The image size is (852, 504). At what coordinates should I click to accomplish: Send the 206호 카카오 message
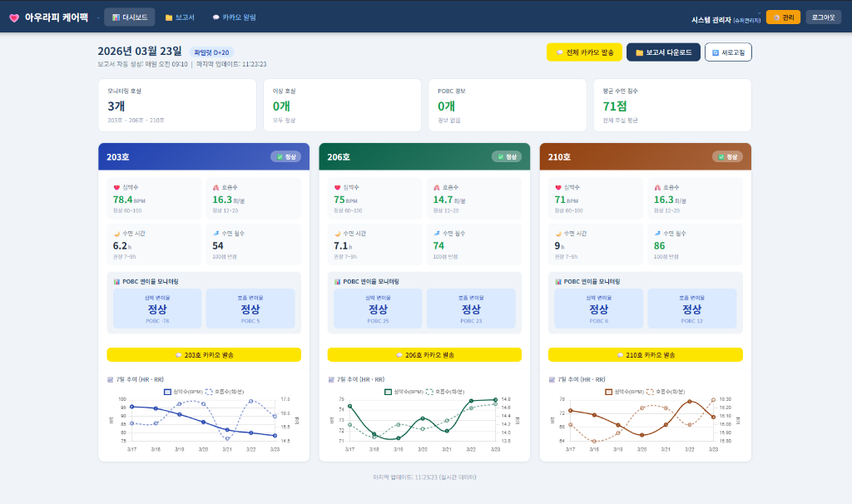[x=424, y=354]
